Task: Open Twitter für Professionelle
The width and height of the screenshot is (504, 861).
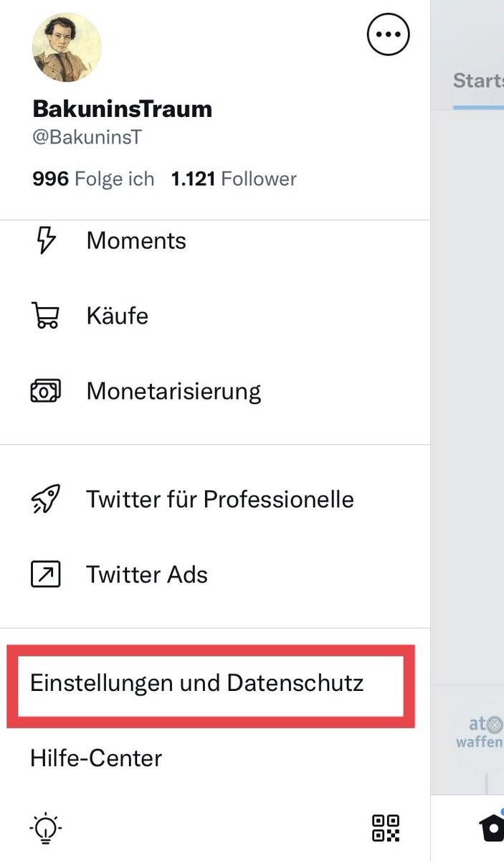Action: click(x=220, y=499)
